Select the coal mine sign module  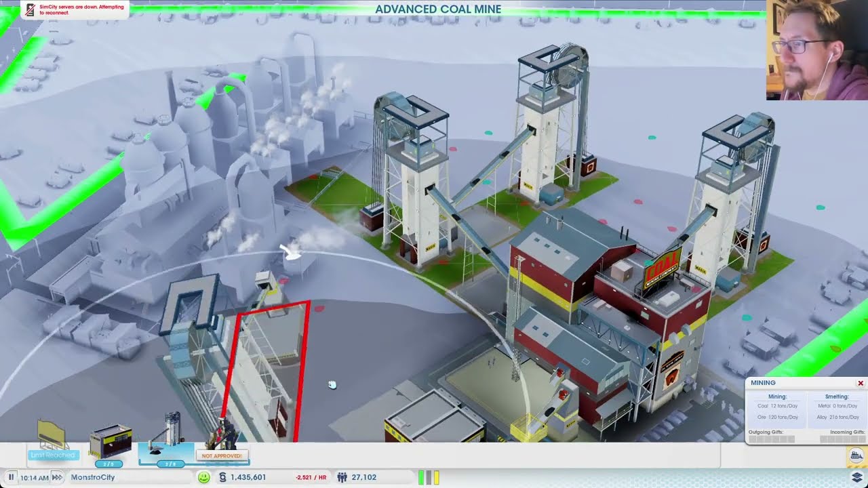point(52,436)
